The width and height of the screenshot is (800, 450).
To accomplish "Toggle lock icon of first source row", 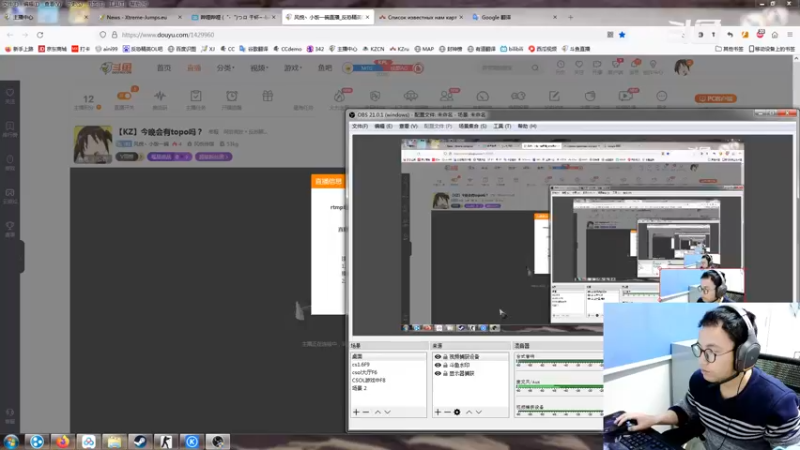I will 445,357.
